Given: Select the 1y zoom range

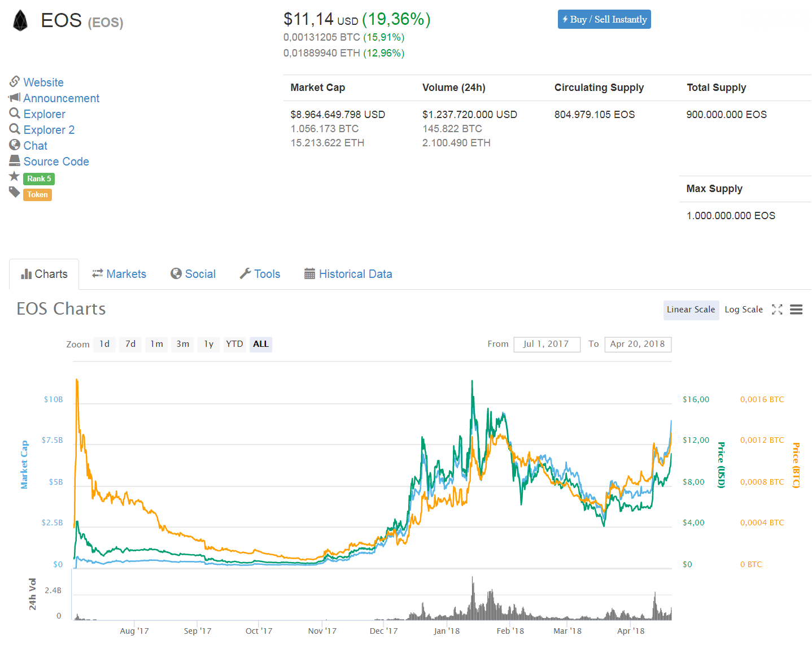Looking at the screenshot, I should 208,344.
